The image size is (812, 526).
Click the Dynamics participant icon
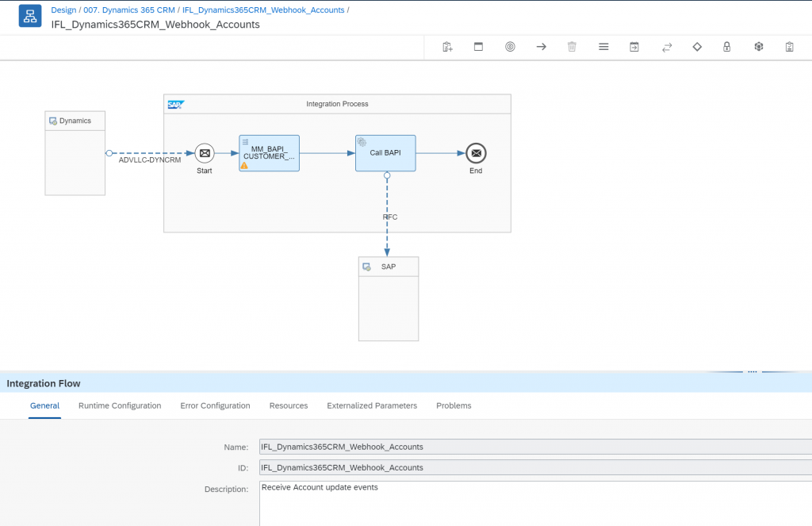click(x=53, y=121)
